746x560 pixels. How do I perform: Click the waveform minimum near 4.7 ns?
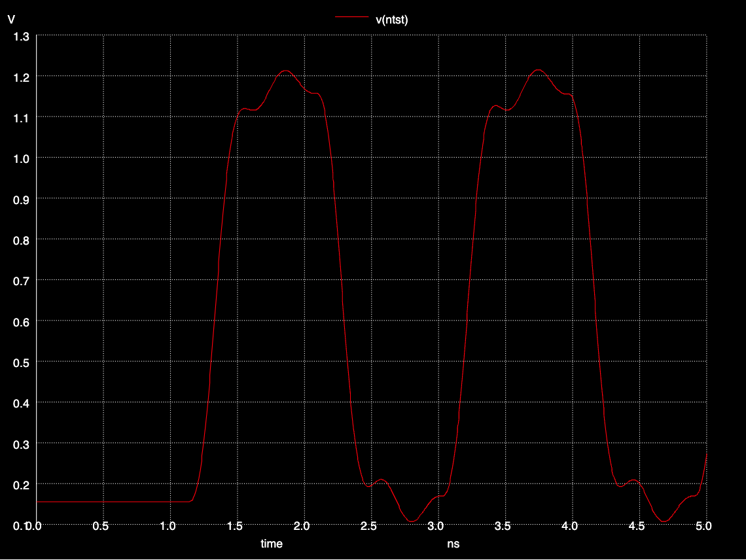pos(665,521)
